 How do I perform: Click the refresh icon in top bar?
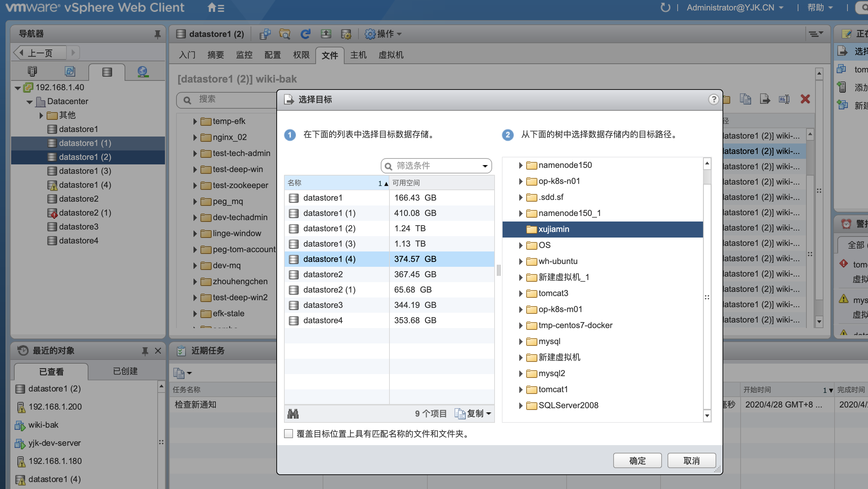pos(665,8)
